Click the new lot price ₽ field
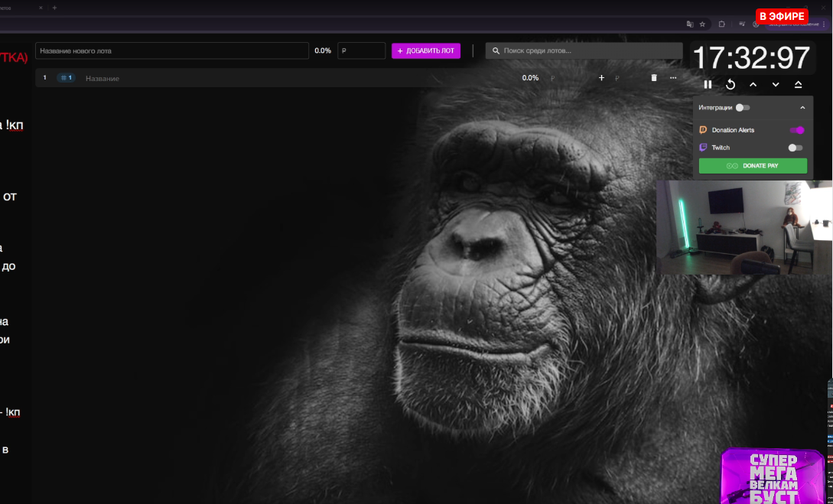Viewport: 833px width, 504px height. pyautogui.click(x=362, y=51)
